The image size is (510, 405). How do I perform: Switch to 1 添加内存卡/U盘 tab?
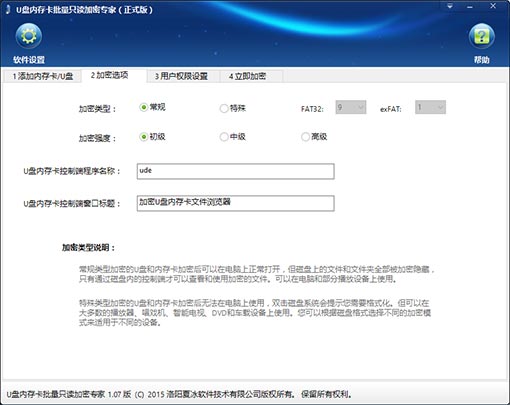click(x=43, y=76)
